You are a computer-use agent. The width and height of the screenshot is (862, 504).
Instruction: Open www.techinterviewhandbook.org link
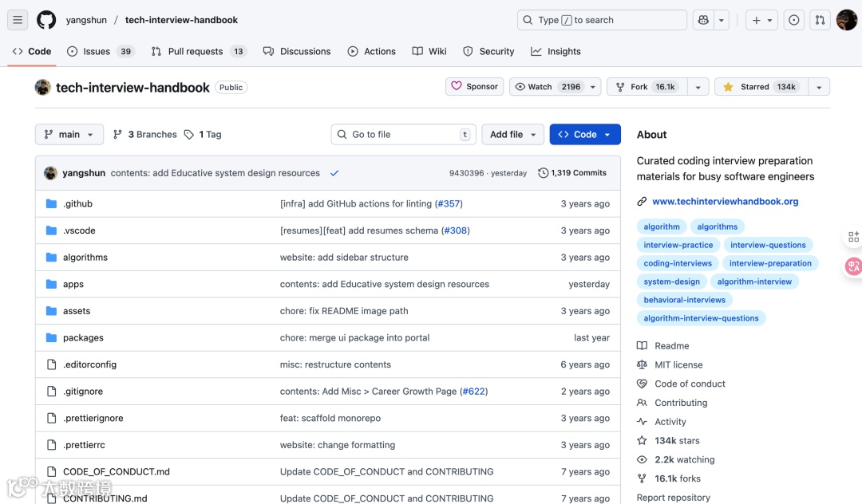tap(725, 202)
